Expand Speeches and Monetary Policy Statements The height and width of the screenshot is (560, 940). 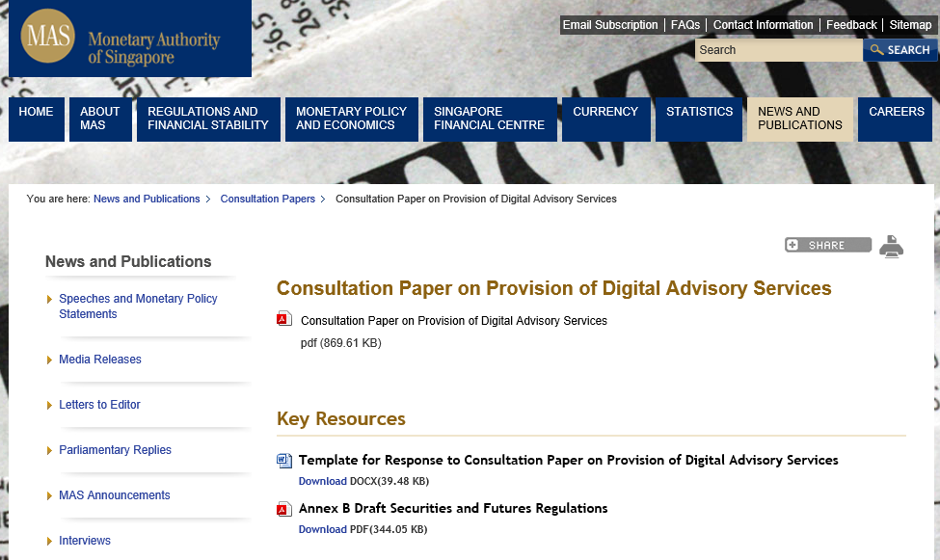pyautogui.click(x=138, y=307)
